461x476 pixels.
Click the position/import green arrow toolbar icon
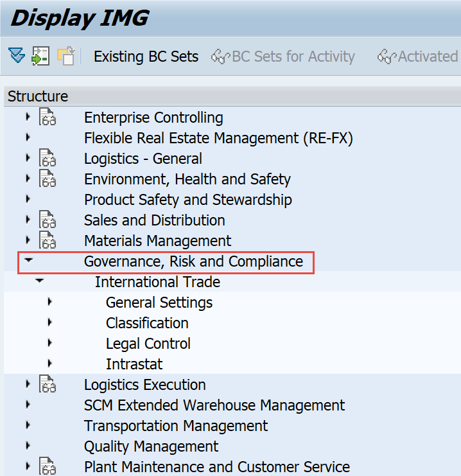tap(40, 56)
